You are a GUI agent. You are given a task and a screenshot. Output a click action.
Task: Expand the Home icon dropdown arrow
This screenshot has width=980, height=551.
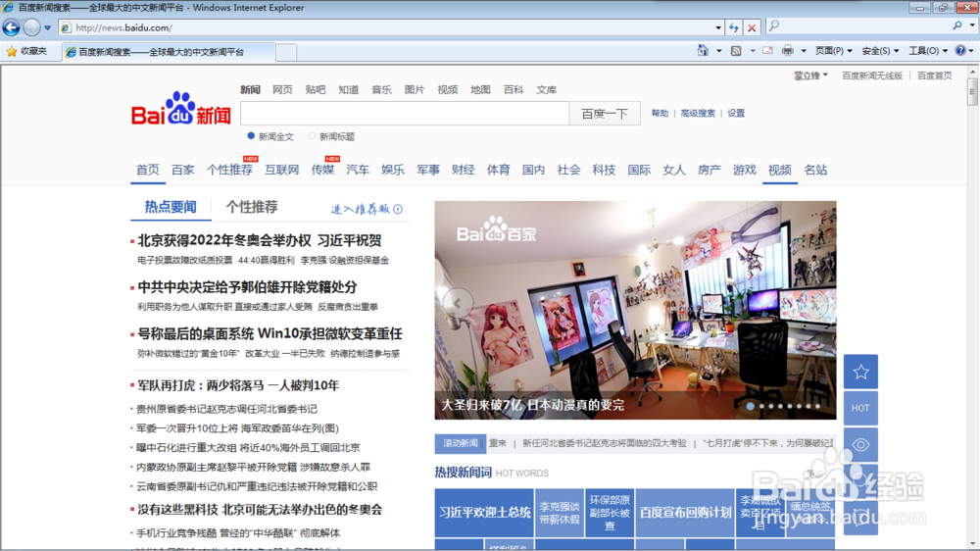tap(718, 51)
